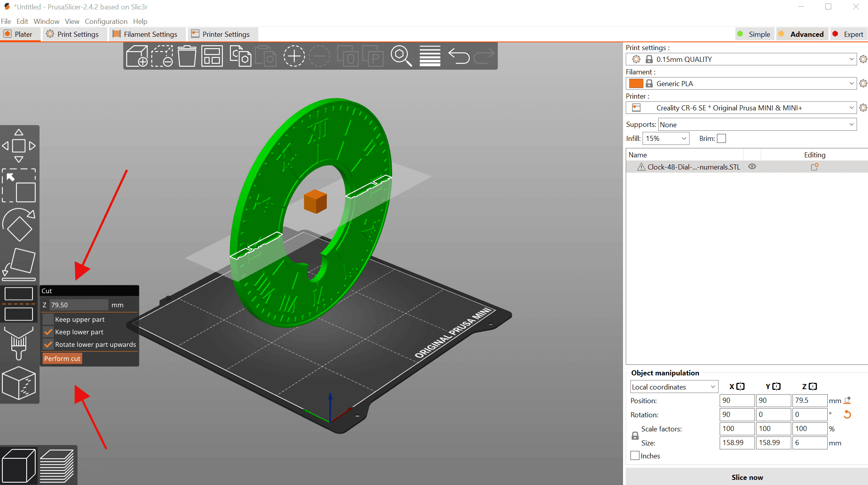Click the Add object cube icon
868x485 pixels.
137,56
